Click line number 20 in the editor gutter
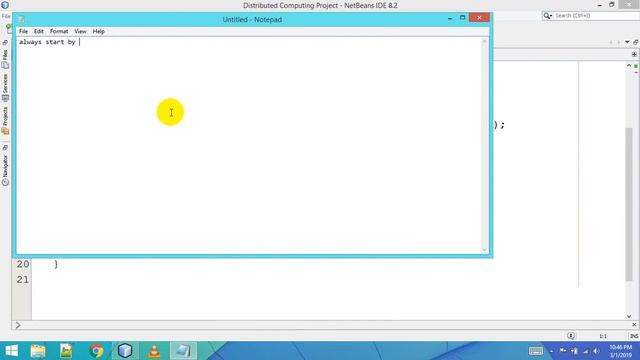 click(23, 264)
